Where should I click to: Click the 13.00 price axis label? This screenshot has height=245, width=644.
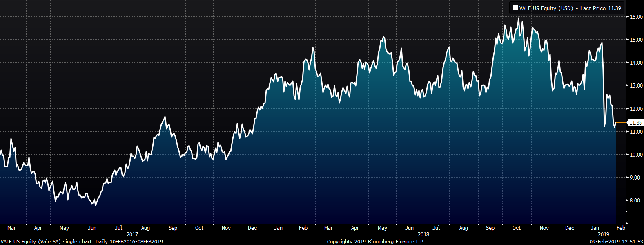636,86
